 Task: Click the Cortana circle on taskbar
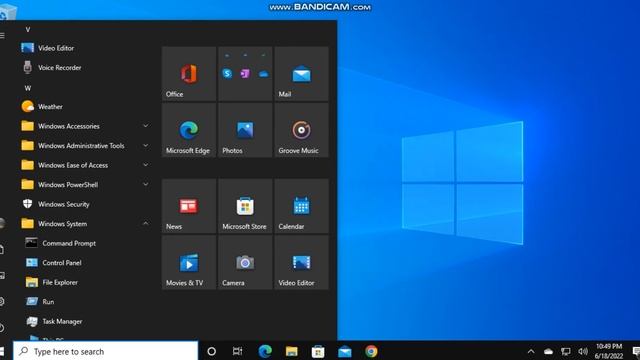(211, 351)
